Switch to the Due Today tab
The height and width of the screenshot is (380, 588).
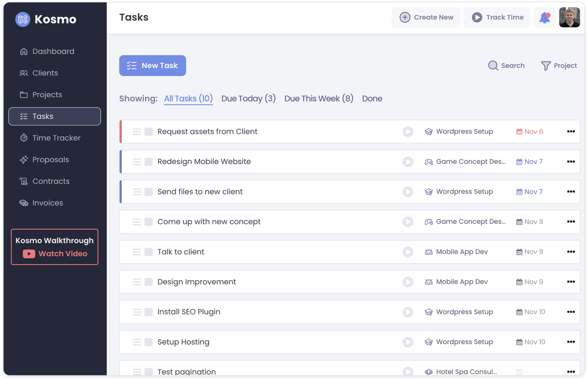pyautogui.click(x=248, y=98)
